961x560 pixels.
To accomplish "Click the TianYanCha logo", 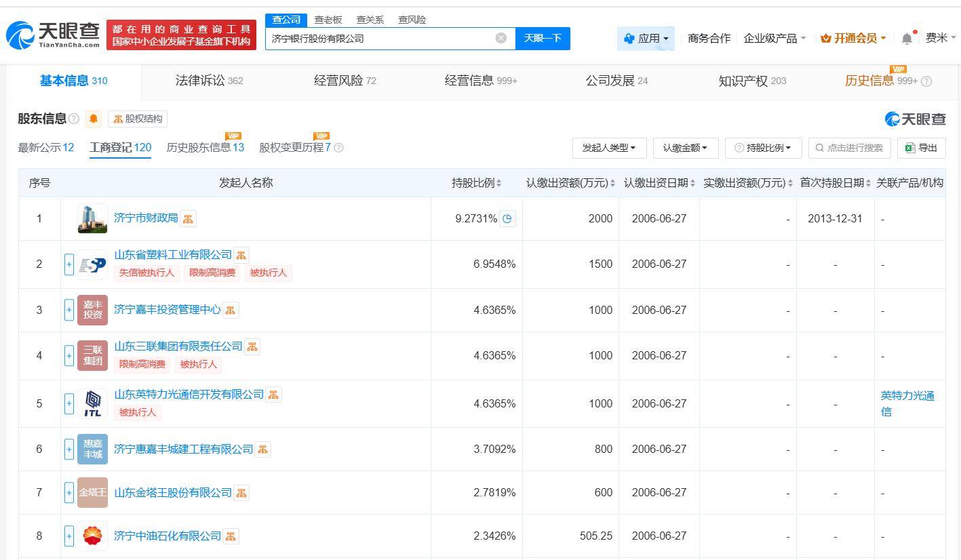I will click(53, 35).
